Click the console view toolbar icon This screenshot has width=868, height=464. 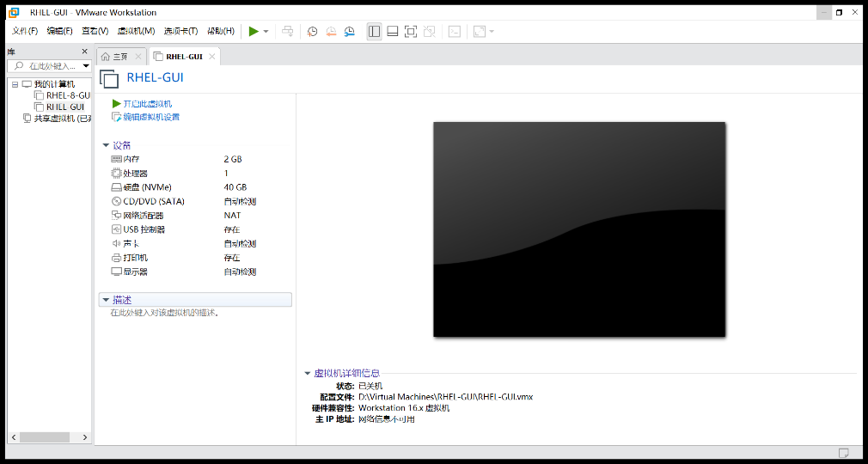click(x=455, y=32)
